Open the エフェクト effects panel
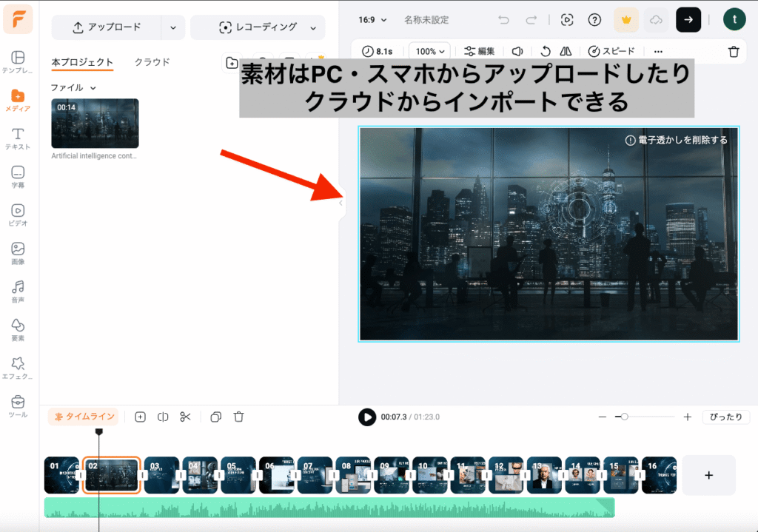Image resolution: width=758 pixels, height=532 pixels. (18, 368)
